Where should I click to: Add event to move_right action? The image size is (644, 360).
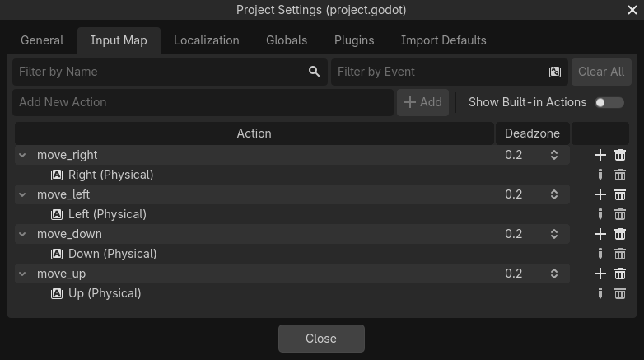600,155
